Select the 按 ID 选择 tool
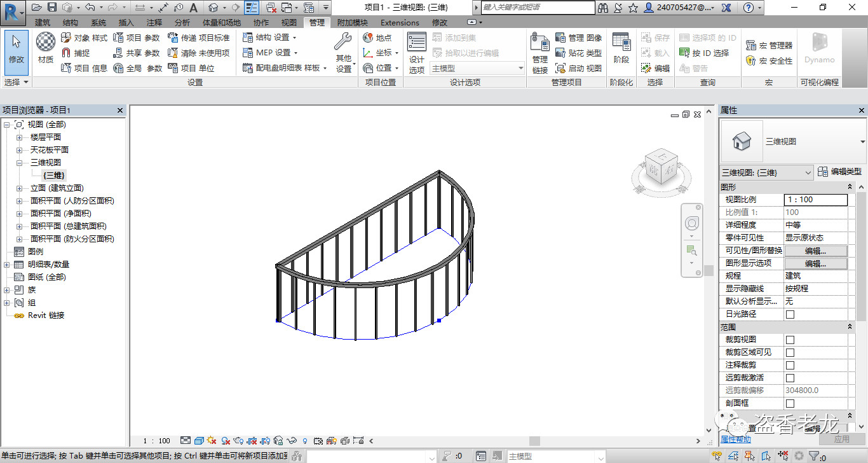 click(x=704, y=53)
